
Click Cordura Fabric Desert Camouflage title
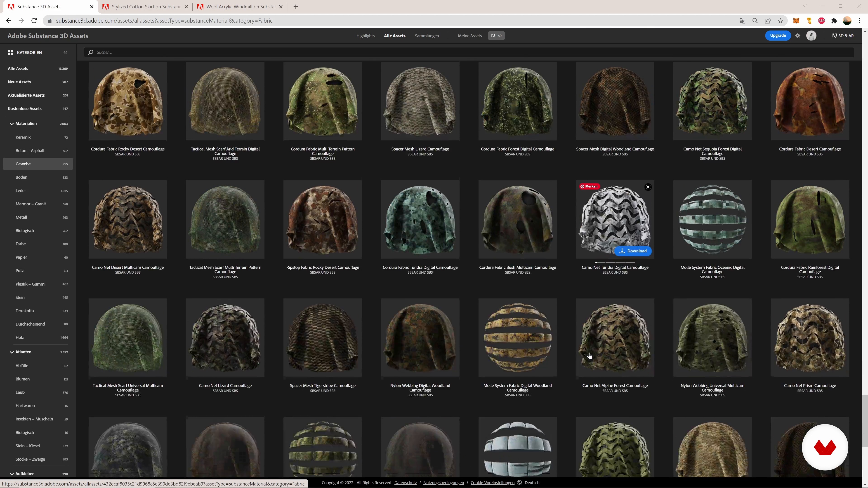[810, 149]
